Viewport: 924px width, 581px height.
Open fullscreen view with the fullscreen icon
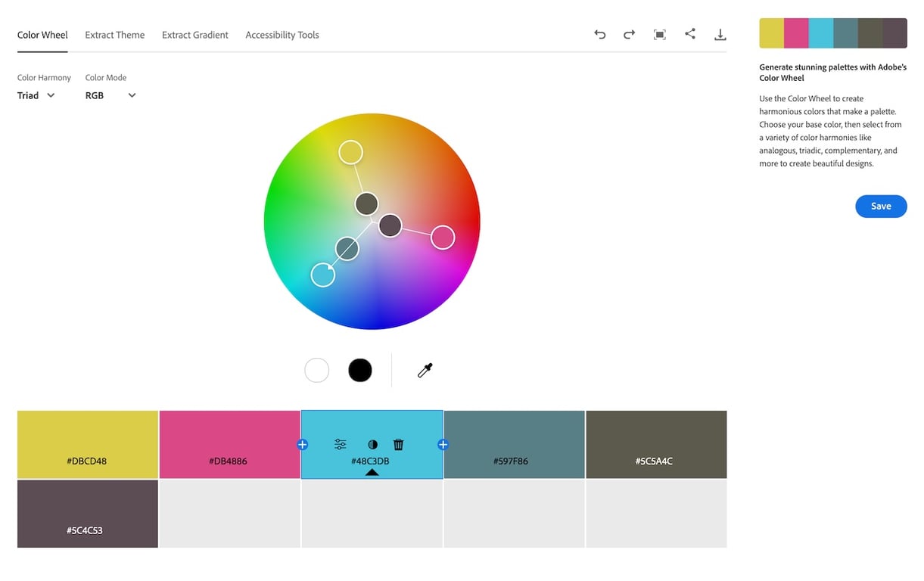point(659,34)
